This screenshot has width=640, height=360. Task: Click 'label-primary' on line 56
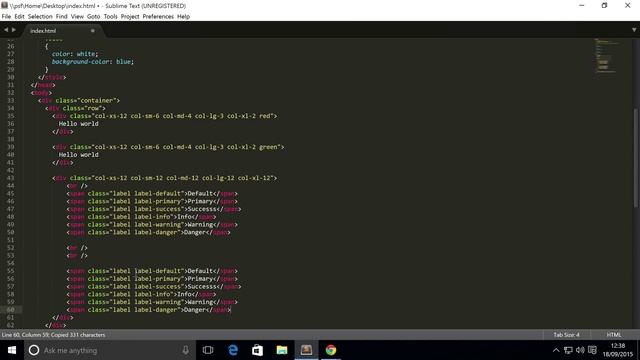click(x=157, y=279)
